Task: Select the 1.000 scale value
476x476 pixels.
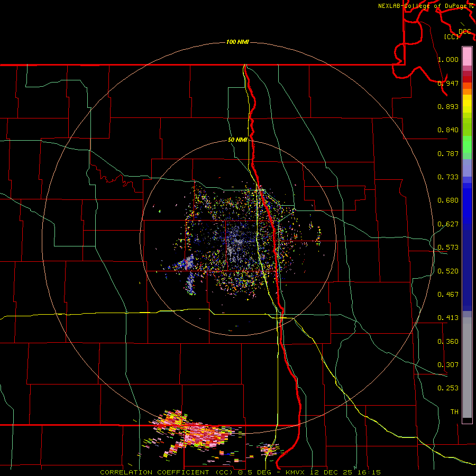Action: pyautogui.click(x=448, y=59)
